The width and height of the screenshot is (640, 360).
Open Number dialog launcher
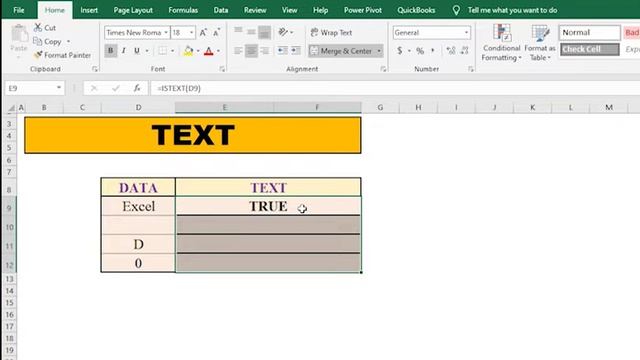(471, 69)
